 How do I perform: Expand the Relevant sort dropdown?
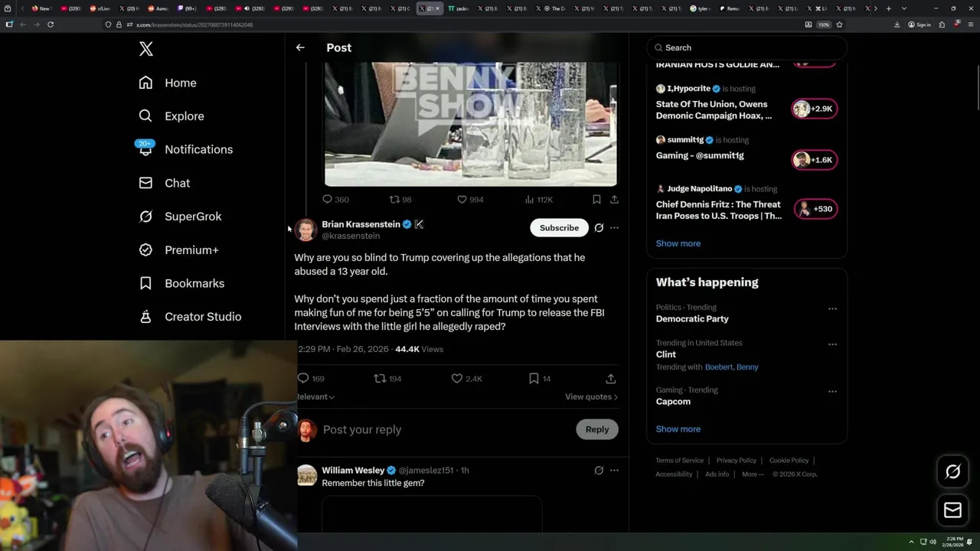pyautogui.click(x=315, y=396)
